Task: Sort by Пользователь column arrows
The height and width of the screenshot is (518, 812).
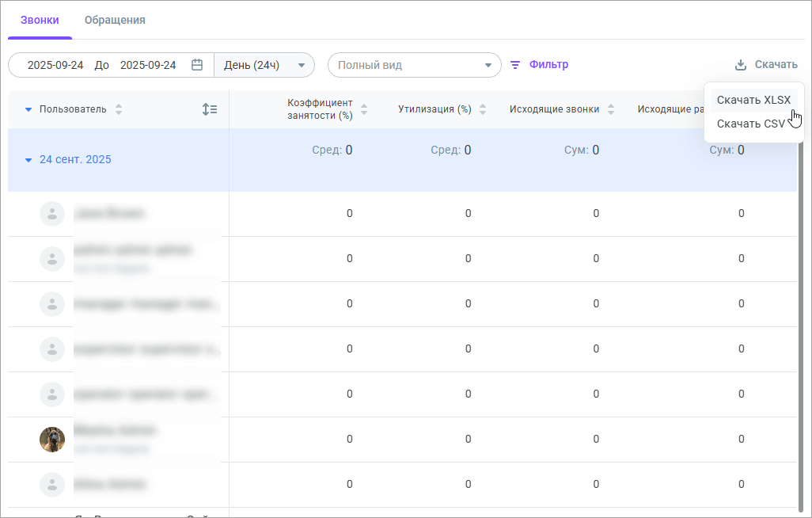Action: click(x=119, y=109)
